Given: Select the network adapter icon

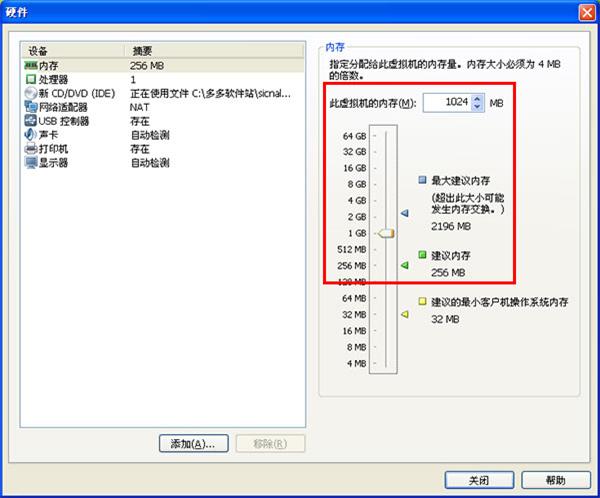Looking at the screenshot, I should coord(31,107).
